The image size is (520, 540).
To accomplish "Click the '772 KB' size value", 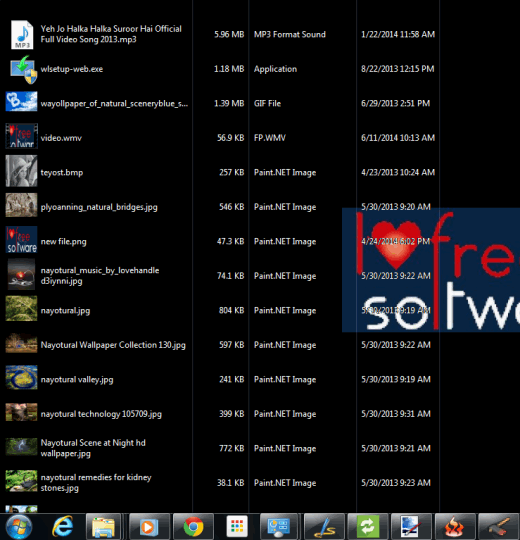I will tap(231, 448).
